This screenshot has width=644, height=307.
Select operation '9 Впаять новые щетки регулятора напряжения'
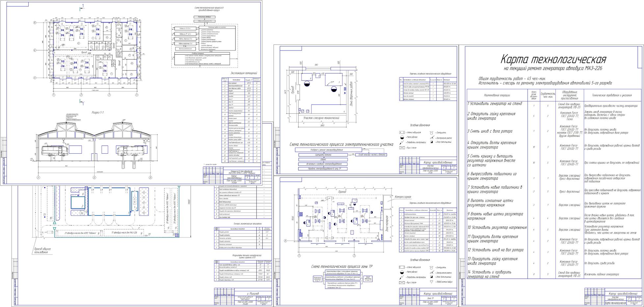coord(495,216)
